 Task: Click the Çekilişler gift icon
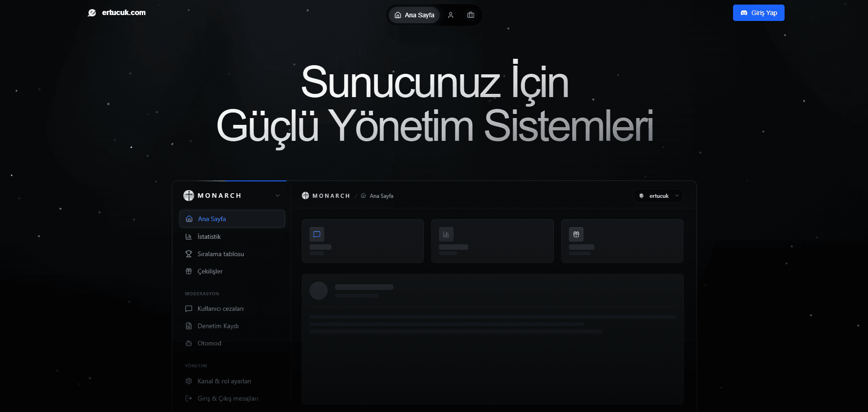click(189, 271)
